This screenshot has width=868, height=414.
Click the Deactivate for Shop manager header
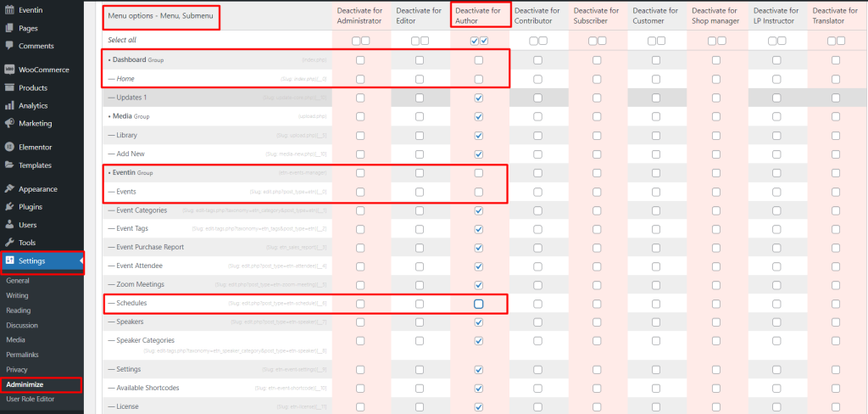(x=715, y=15)
